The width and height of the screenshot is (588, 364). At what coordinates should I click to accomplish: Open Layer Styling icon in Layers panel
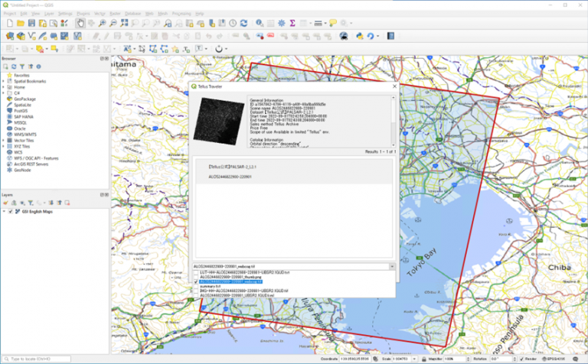coord(5,203)
